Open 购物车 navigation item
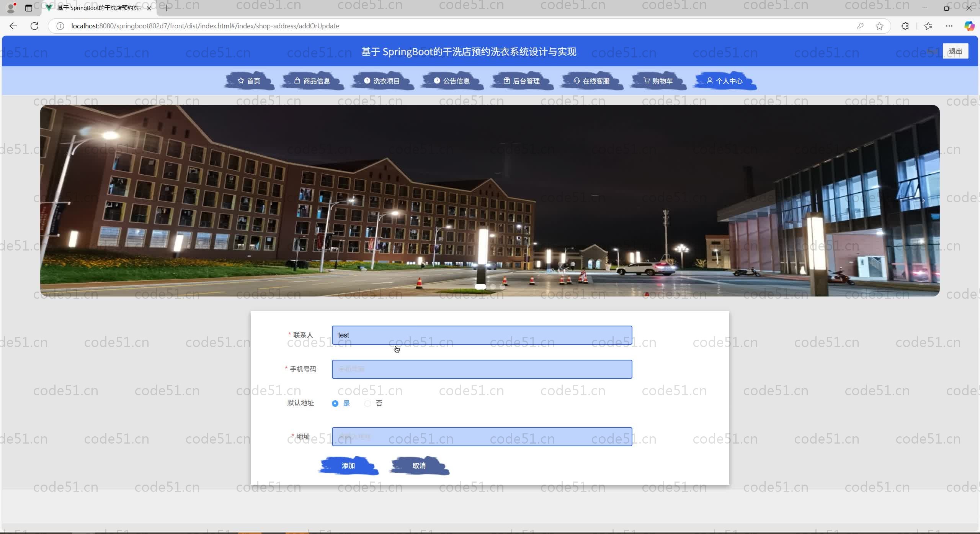Image resolution: width=980 pixels, height=534 pixels. point(658,81)
